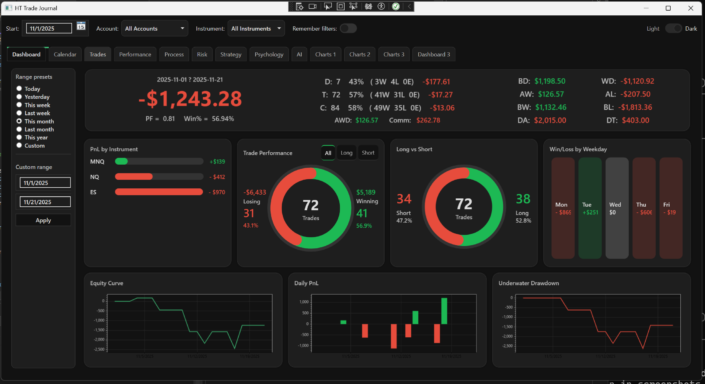Viewport: 705px width, 384px height.
Task: Switch to the Calendar tab
Action: pos(65,54)
